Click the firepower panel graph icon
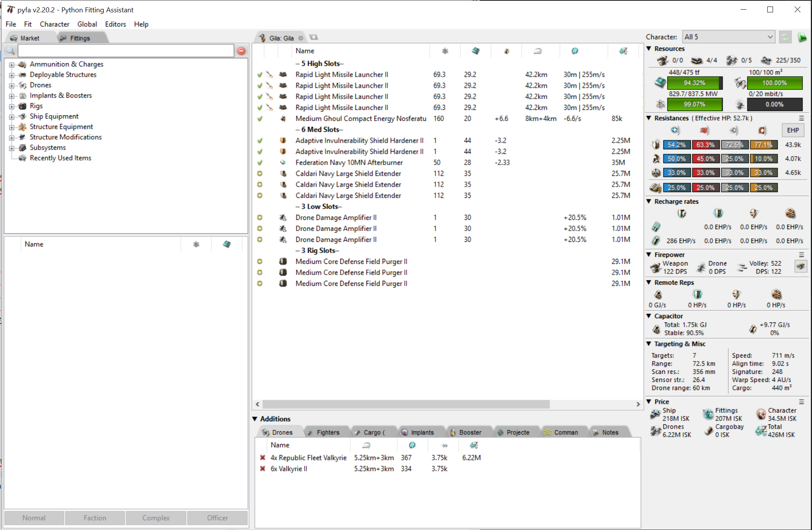 click(801, 267)
